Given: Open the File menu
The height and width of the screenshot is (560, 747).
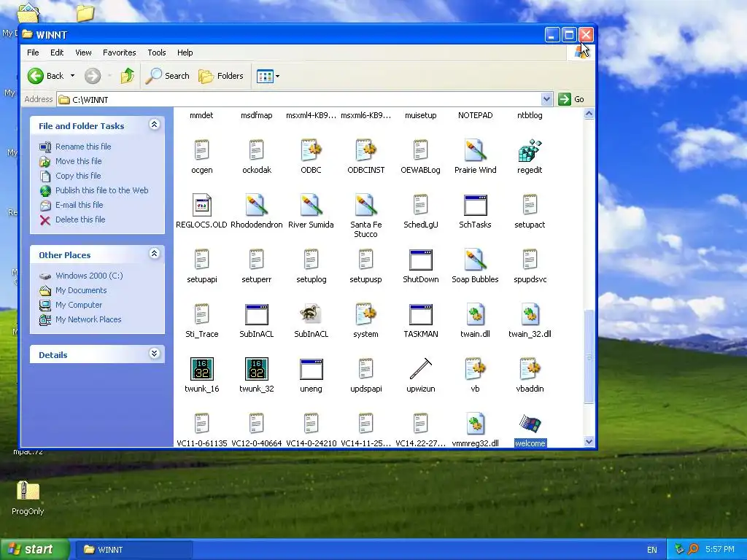Looking at the screenshot, I should point(33,52).
